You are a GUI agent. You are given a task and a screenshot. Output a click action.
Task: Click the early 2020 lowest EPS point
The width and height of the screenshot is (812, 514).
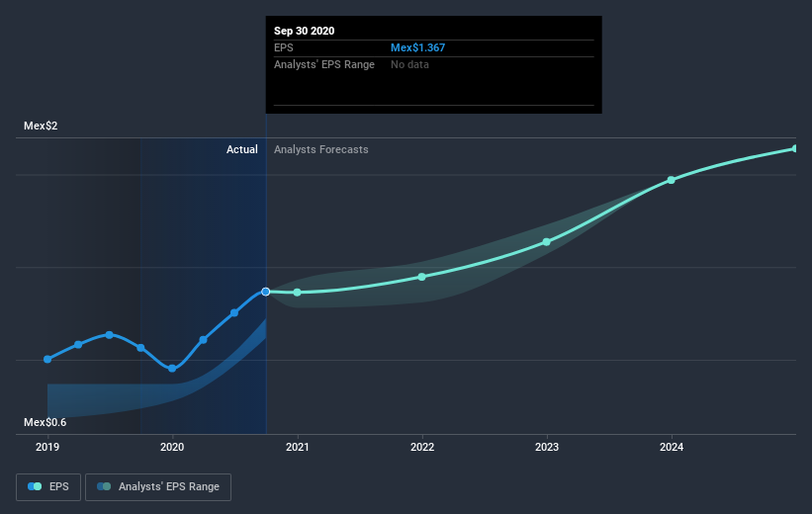tap(172, 369)
